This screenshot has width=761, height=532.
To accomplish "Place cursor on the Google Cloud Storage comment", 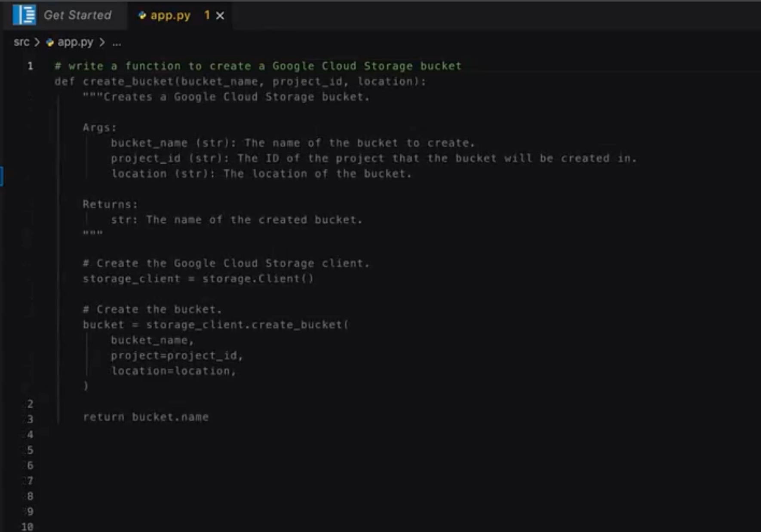I will click(x=258, y=66).
